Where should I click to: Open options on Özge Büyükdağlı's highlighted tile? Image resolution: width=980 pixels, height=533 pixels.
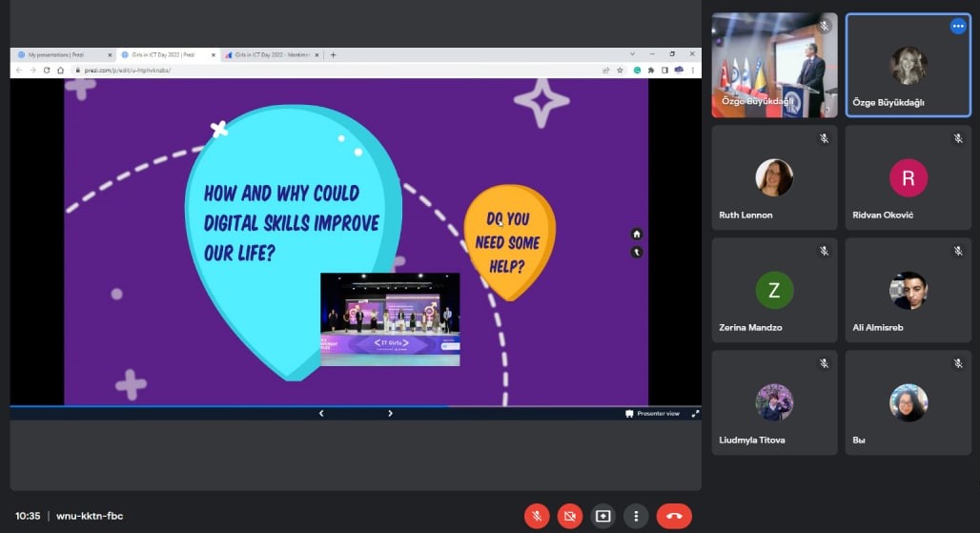(x=957, y=27)
